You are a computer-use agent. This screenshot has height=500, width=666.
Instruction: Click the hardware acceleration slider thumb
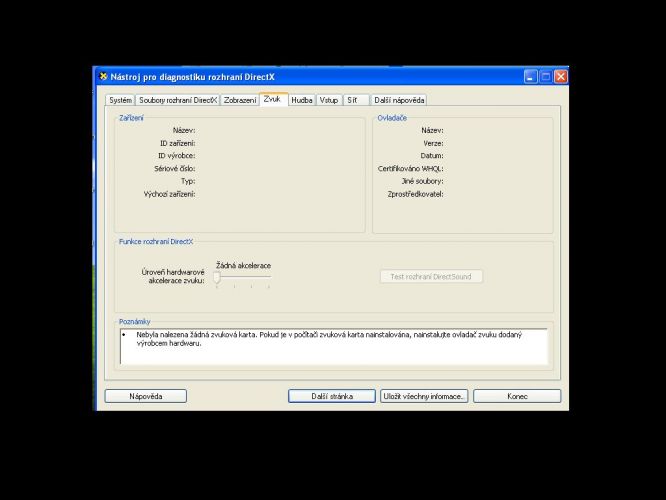tap(217, 278)
